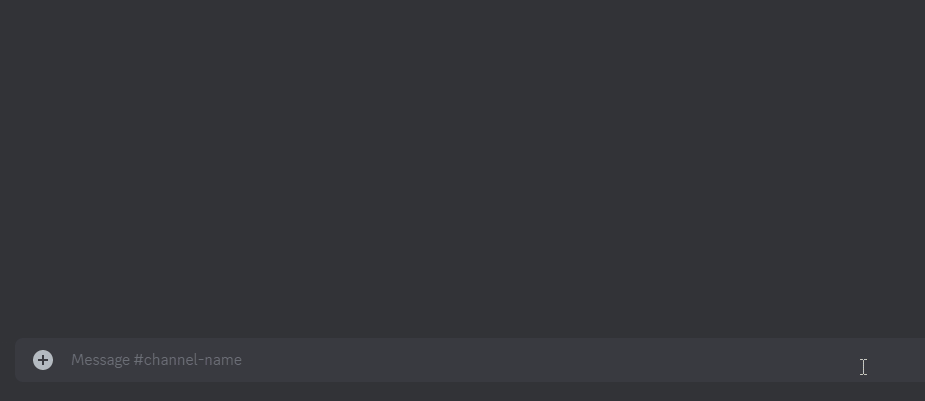Open the upload menu via plus button
This screenshot has height=401, width=925.
point(43,360)
